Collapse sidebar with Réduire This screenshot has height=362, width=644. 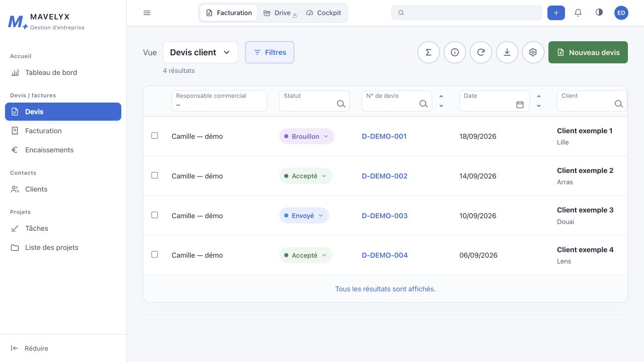tap(30, 348)
